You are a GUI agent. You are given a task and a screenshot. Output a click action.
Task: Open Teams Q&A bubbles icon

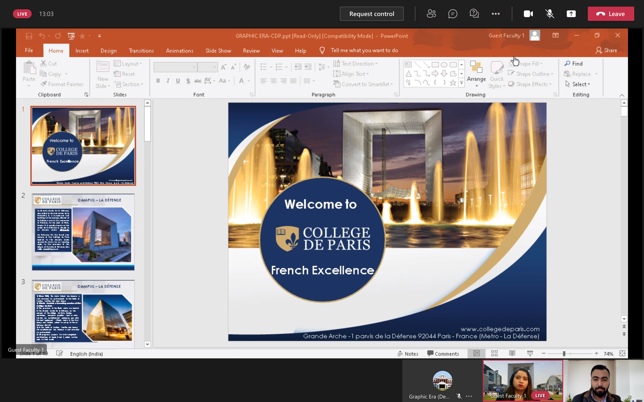pos(474,14)
